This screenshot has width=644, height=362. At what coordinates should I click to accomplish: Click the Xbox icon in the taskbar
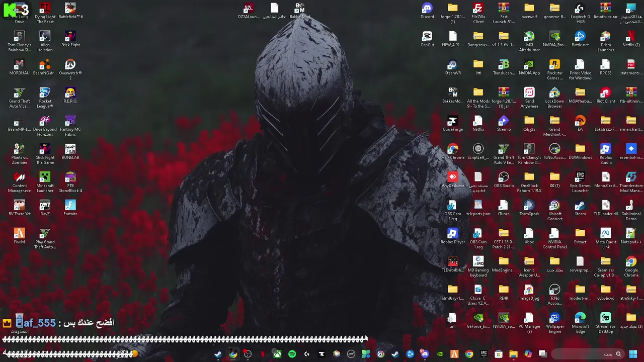(277, 354)
